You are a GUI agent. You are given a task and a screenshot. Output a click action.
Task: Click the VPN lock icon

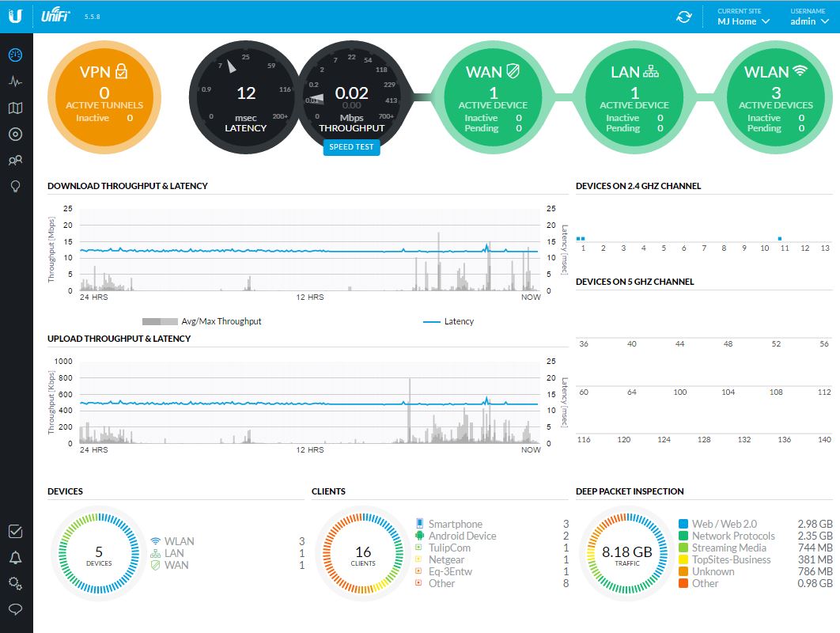point(122,71)
